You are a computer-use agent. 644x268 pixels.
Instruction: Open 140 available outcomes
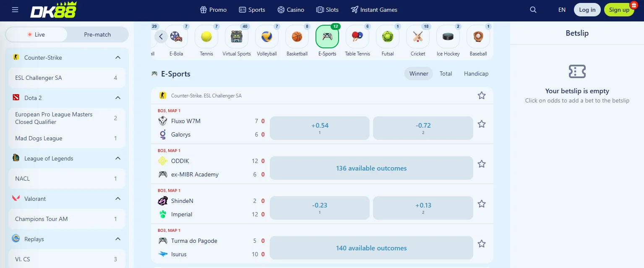371,248
